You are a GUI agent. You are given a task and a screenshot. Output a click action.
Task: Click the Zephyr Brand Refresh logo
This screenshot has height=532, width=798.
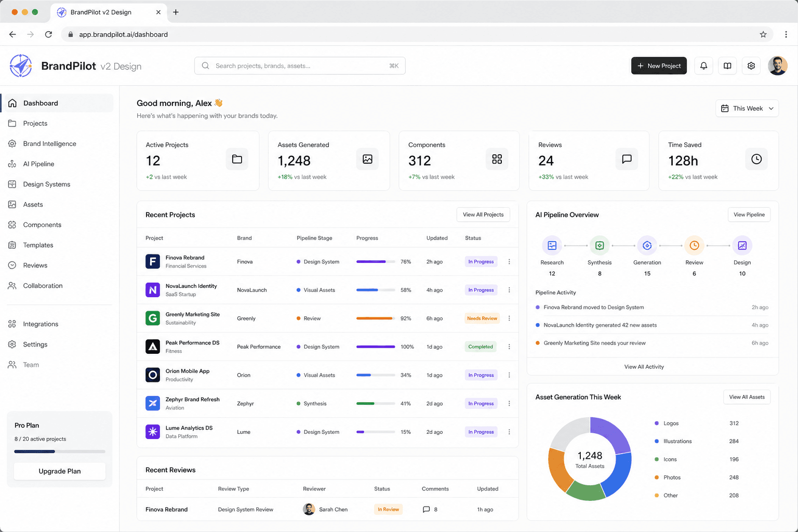pos(153,403)
